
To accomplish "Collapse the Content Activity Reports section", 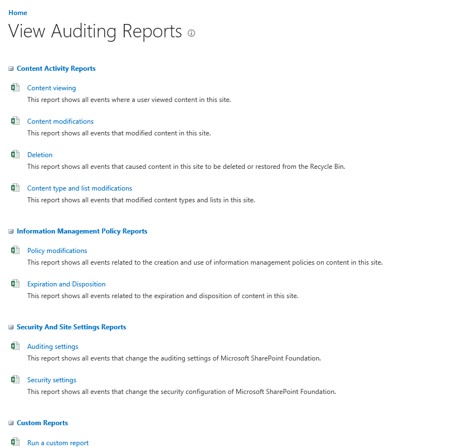I will (10, 68).
